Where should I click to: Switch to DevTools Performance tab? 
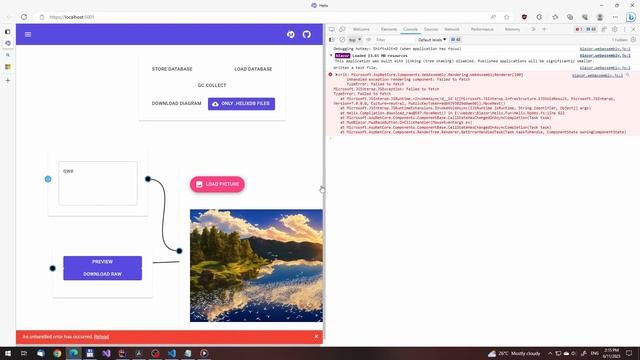click(x=482, y=29)
